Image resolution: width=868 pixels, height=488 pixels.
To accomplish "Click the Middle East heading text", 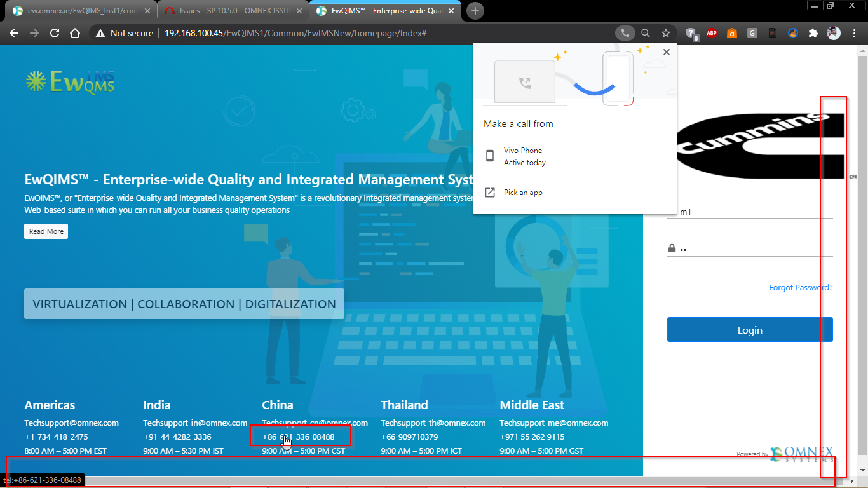I will pos(532,405).
